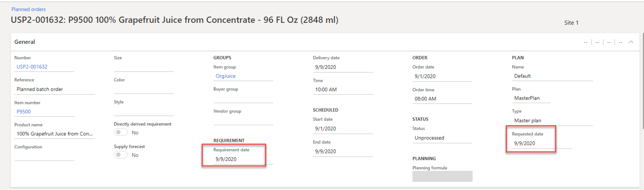The height and width of the screenshot is (190, 644).
Task: Click the Reference field Planned batch order
Action: (55, 89)
